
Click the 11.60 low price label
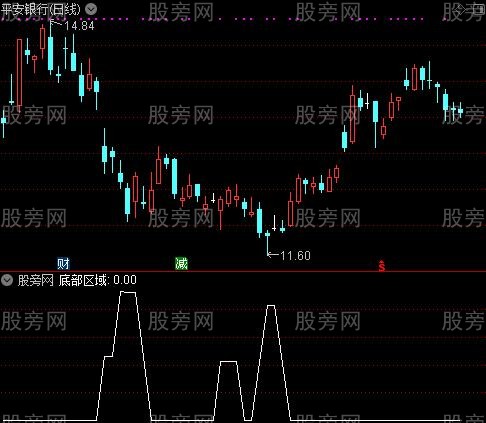click(x=295, y=256)
